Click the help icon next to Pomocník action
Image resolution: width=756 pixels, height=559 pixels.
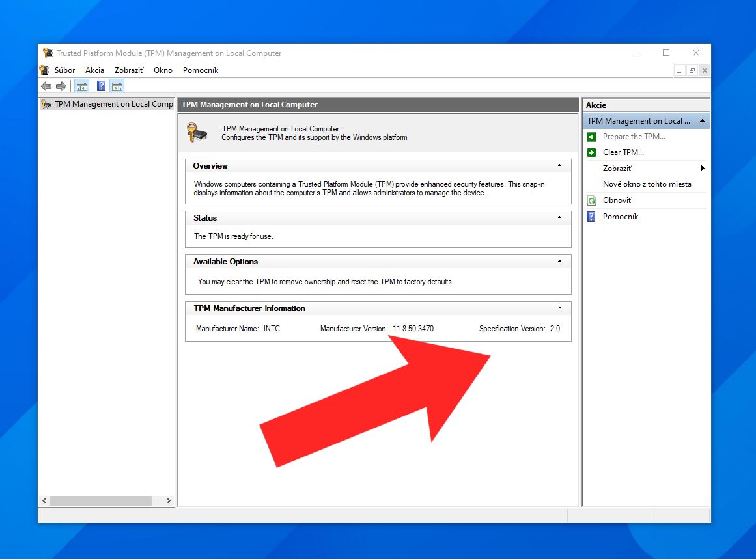tap(592, 217)
